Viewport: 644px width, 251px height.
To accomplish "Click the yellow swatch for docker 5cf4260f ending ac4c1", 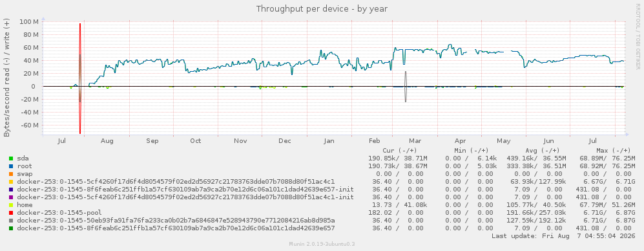I will pyautogui.click(x=11, y=182).
